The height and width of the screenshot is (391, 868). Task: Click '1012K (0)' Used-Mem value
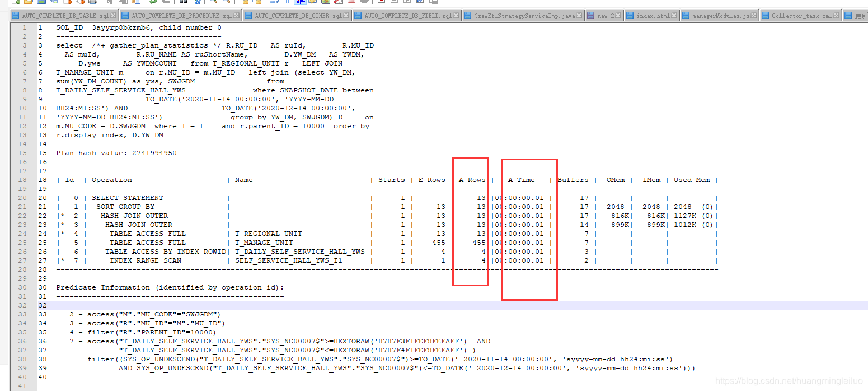point(693,225)
